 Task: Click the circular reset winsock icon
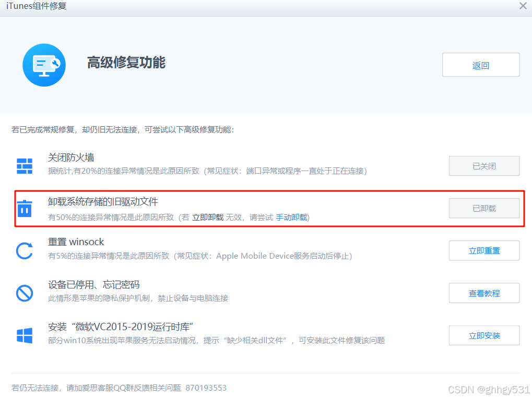click(25, 251)
